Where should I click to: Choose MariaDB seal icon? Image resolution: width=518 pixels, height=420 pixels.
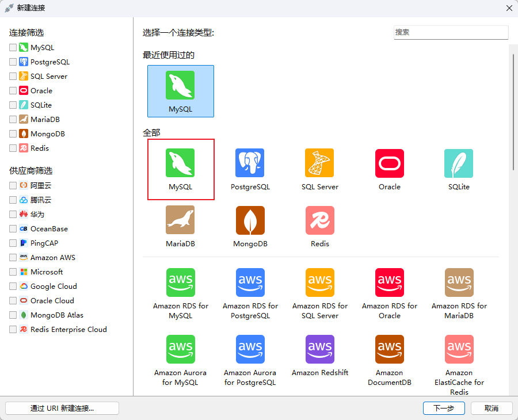(x=180, y=220)
